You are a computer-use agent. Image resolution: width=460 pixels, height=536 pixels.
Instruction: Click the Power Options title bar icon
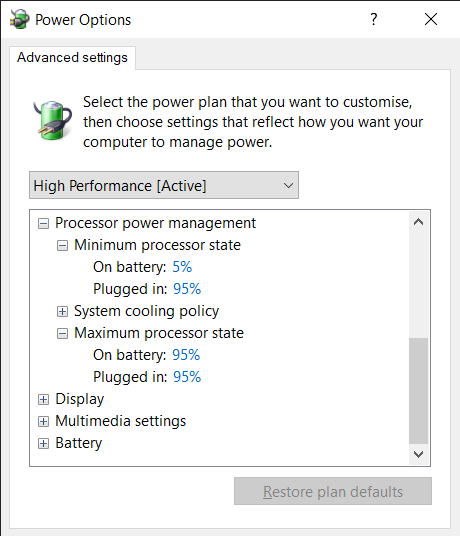click(19, 19)
